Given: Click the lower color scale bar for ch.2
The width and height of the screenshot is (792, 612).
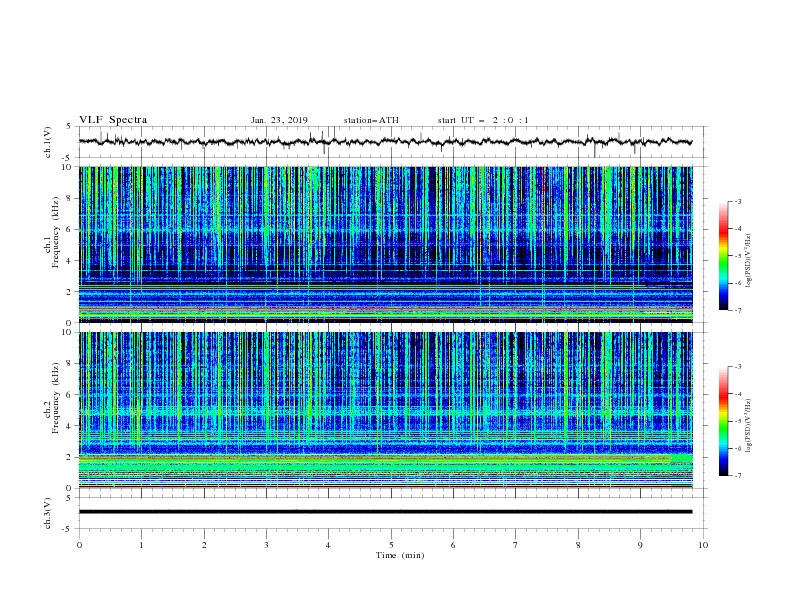Looking at the screenshot, I should [x=723, y=421].
